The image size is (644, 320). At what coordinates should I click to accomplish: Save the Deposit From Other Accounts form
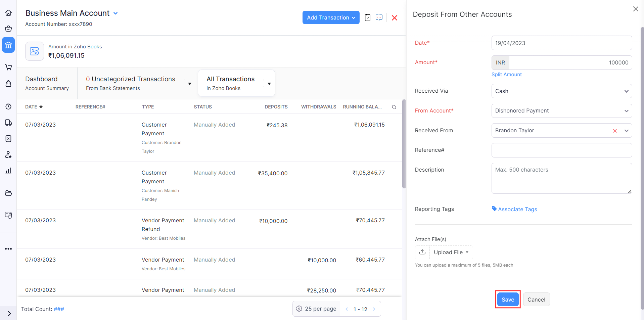[507, 299]
